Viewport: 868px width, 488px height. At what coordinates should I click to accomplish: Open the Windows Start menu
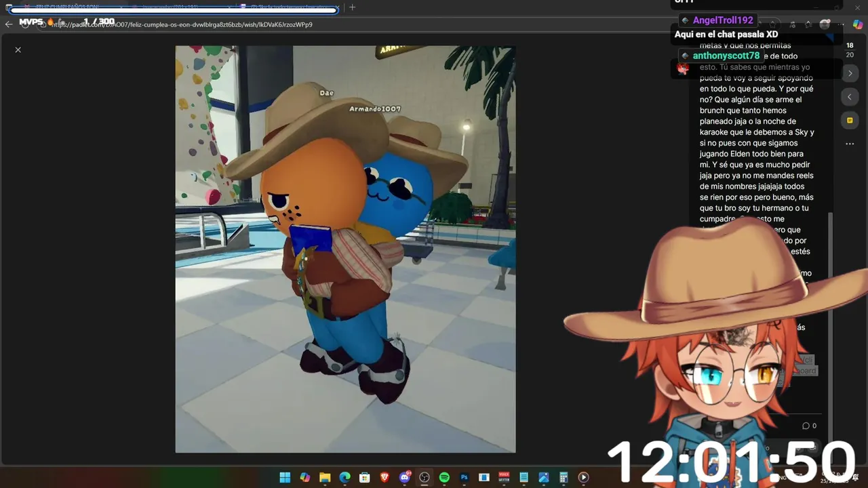pos(285,477)
